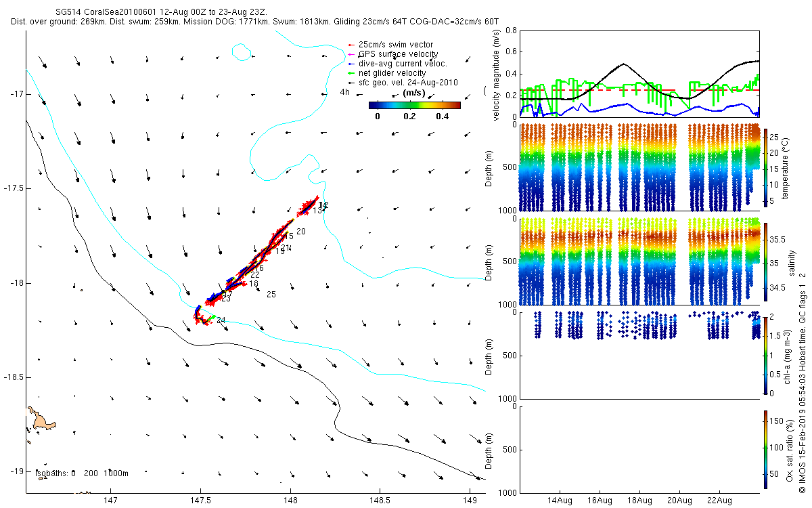Click dive number 25 label on map
Screen dimensions: 812x508
point(271,295)
